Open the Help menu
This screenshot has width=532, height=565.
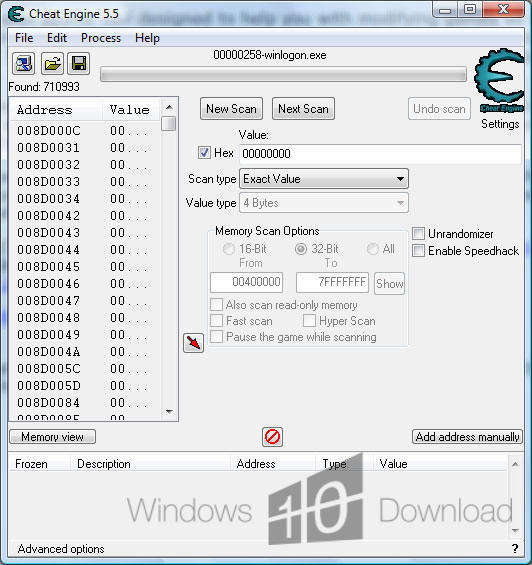click(147, 38)
